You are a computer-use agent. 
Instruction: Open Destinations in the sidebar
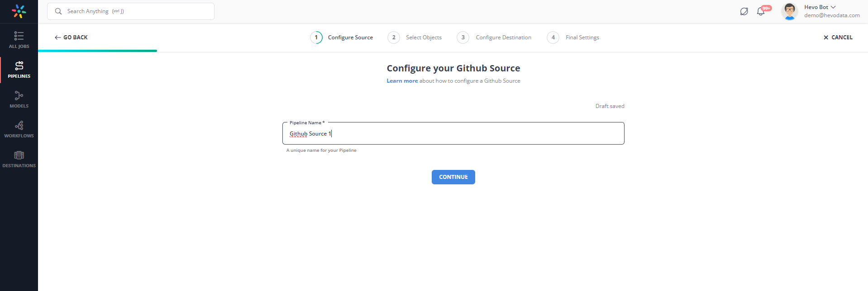(x=19, y=159)
